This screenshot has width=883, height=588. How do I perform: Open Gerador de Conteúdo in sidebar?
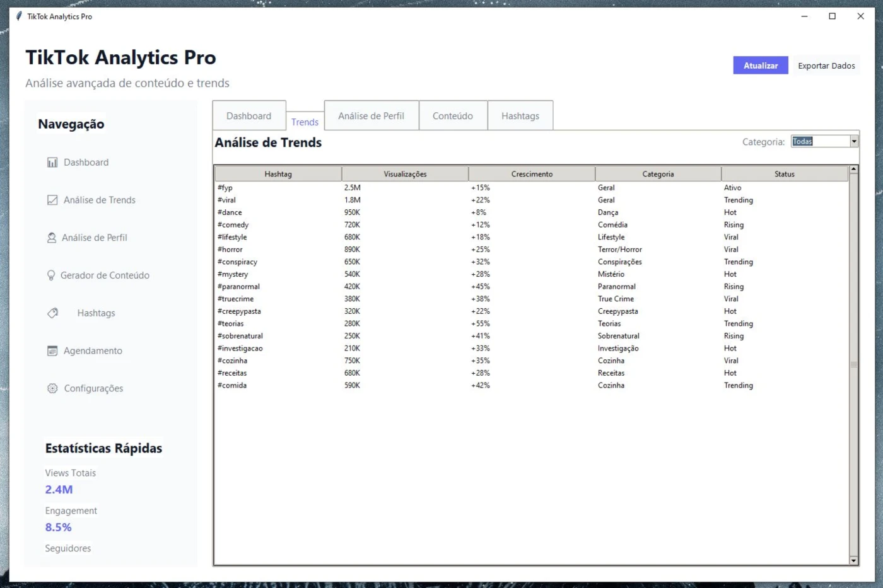click(105, 275)
